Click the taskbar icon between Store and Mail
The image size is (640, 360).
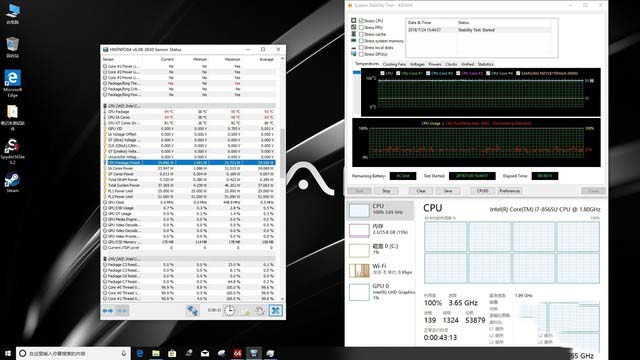[189, 353]
